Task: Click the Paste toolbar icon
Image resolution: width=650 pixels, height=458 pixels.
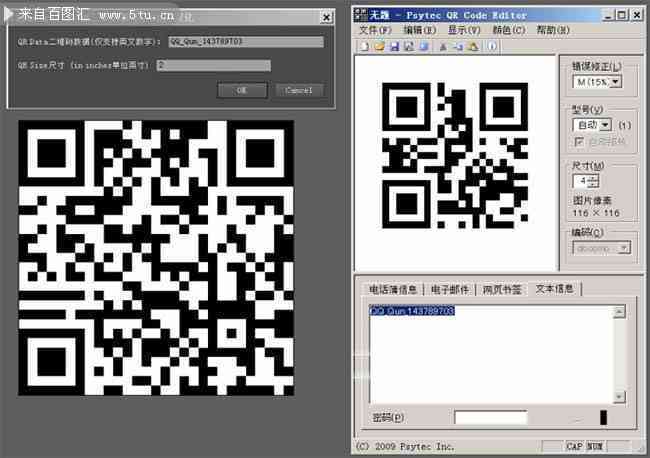Action: tap(473, 46)
